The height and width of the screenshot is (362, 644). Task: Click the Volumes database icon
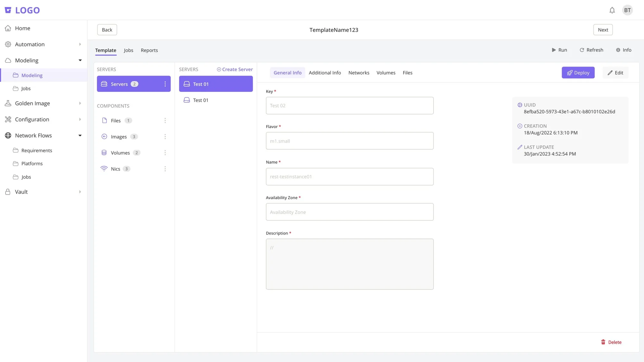point(104,153)
